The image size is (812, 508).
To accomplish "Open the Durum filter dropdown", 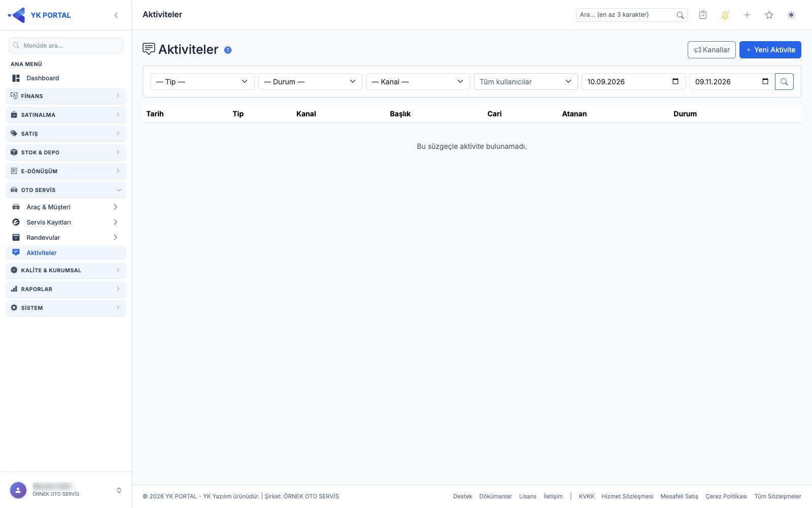I will point(310,82).
